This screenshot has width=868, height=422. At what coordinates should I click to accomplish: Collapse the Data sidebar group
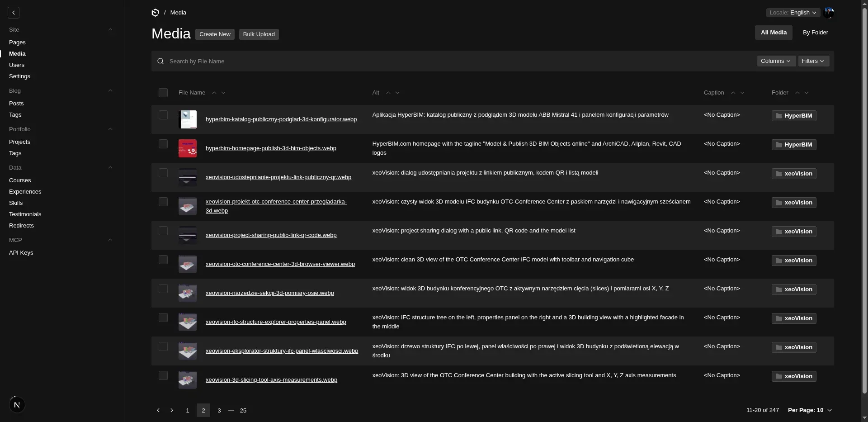[110, 168]
